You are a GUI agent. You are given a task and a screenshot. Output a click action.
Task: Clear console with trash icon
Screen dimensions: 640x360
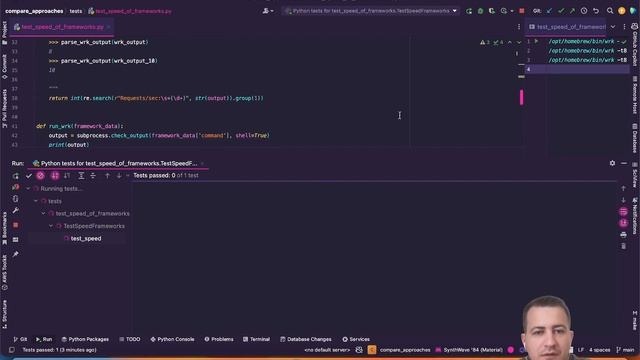(623, 246)
